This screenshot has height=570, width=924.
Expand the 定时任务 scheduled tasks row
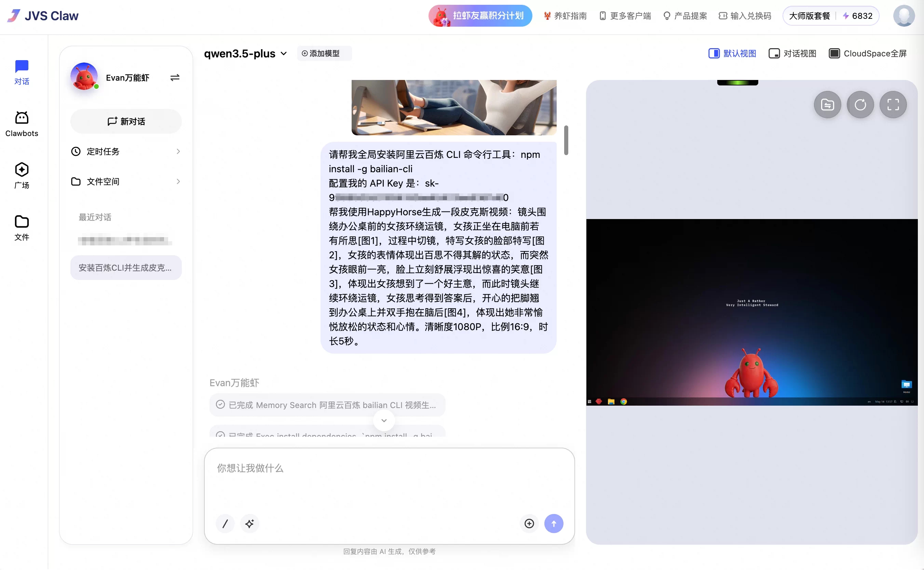pos(126,151)
